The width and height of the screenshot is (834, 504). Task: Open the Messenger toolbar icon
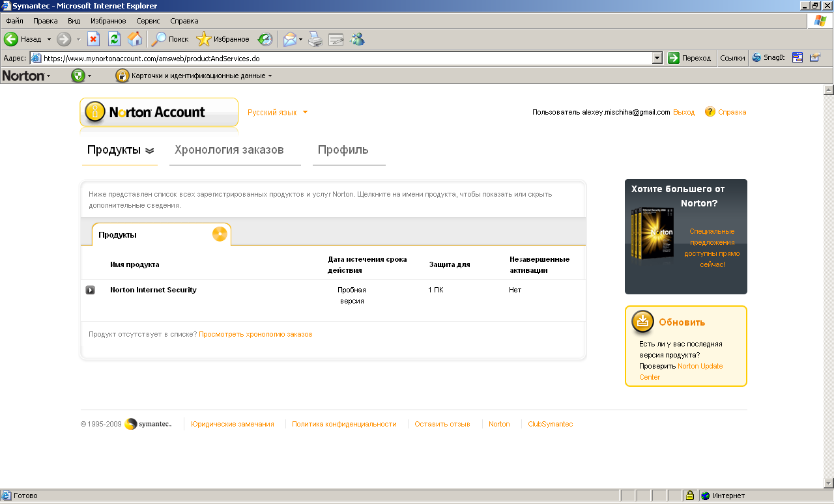(x=357, y=39)
